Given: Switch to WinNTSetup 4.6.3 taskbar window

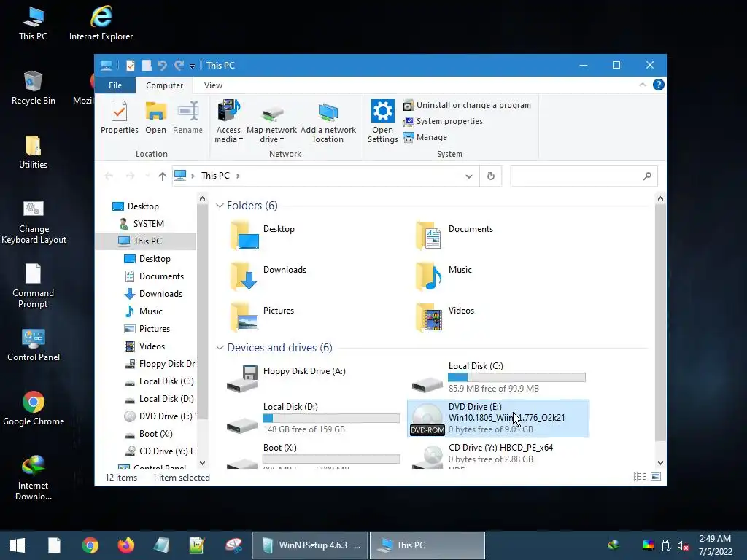Looking at the screenshot, I should [x=310, y=545].
